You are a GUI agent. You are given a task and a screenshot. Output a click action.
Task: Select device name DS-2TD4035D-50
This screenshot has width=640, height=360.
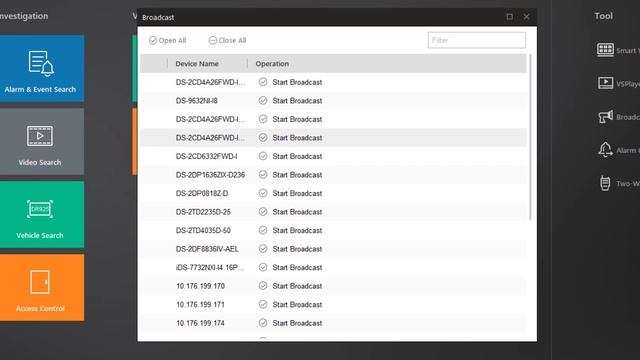(x=203, y=230)
